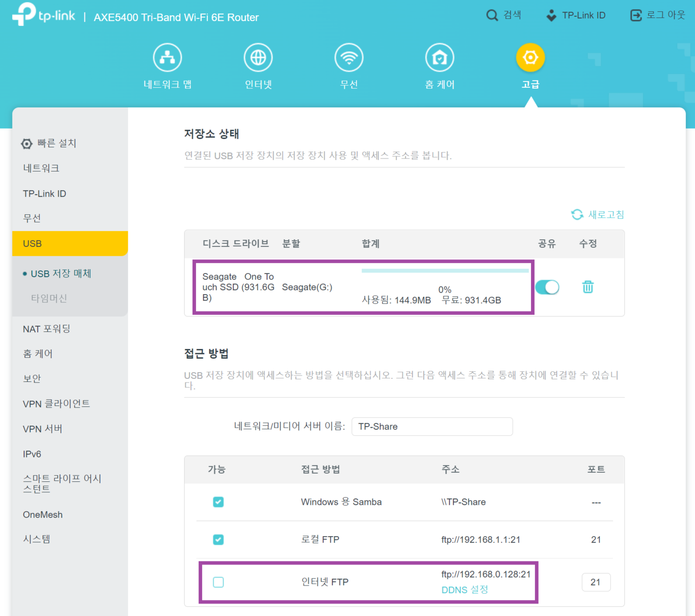Edit the TP-Share server name field
Image resolution: width=695 pixels, height=616 pixels.
point(432,427)
